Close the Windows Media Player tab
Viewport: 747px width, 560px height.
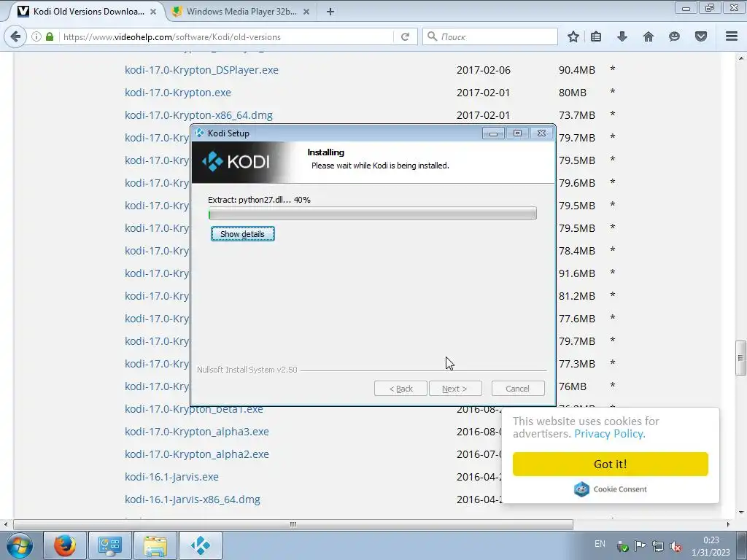pyautogui.click(x=306, y=12)
